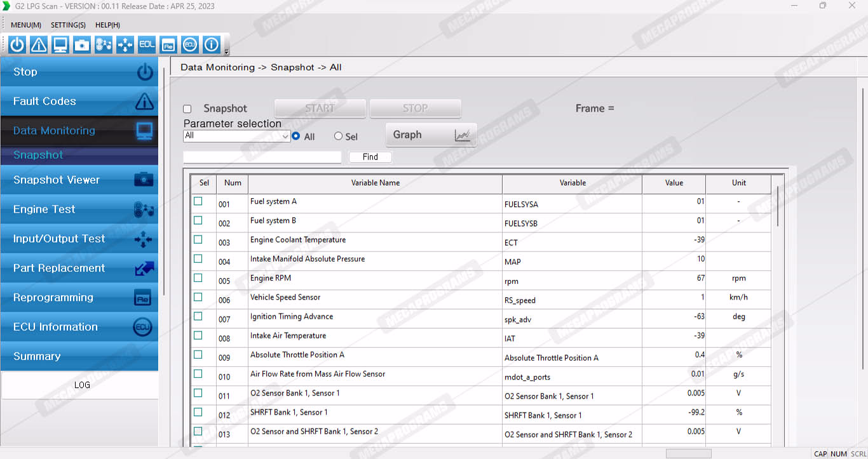
Task: Enable the Snapshot checkbox
Action: 187,109
